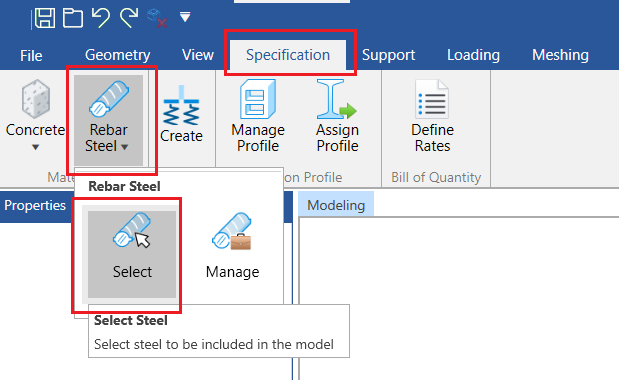Open Define Rates for Bill of Quantity
This screenshot has height=380, width=619.
click(432, 116)
